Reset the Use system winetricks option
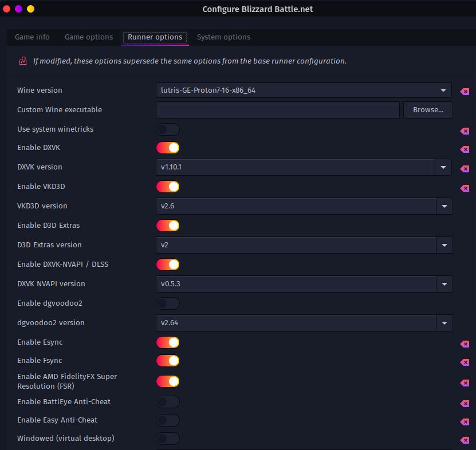This screenshot has width=476, height=450. [x=465, y=131]
